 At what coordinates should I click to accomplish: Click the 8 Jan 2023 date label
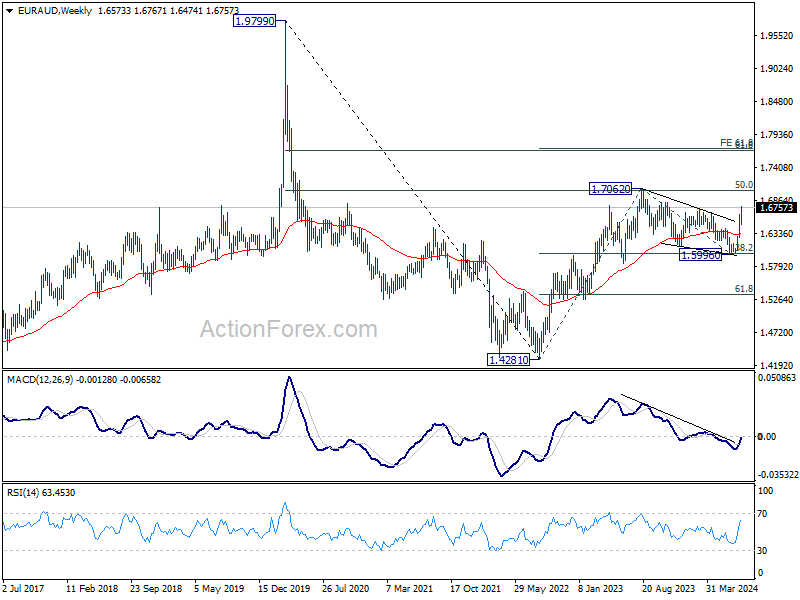pos(600,589)
